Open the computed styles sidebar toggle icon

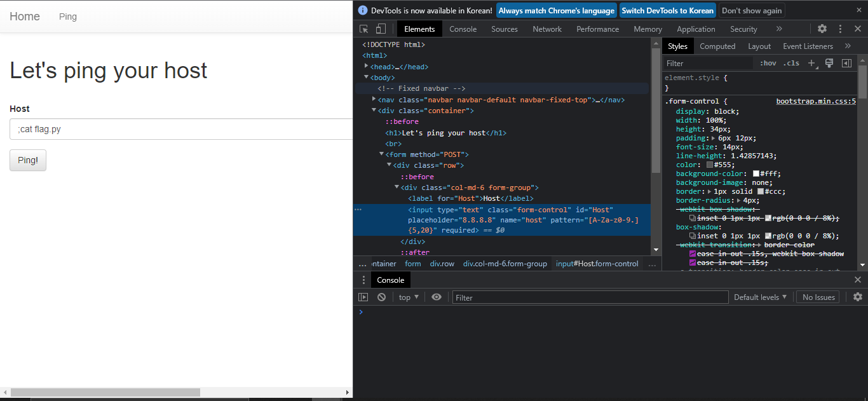point(846,63)
